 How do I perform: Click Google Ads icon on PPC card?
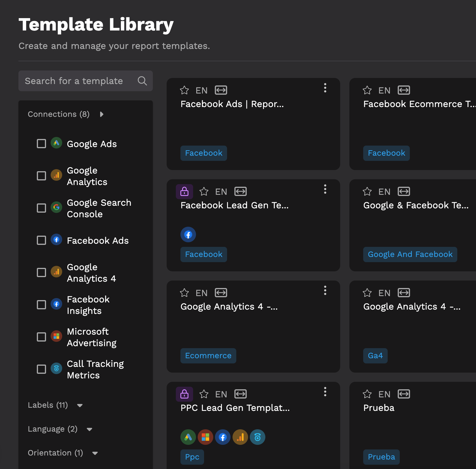[x=188, y=437]
